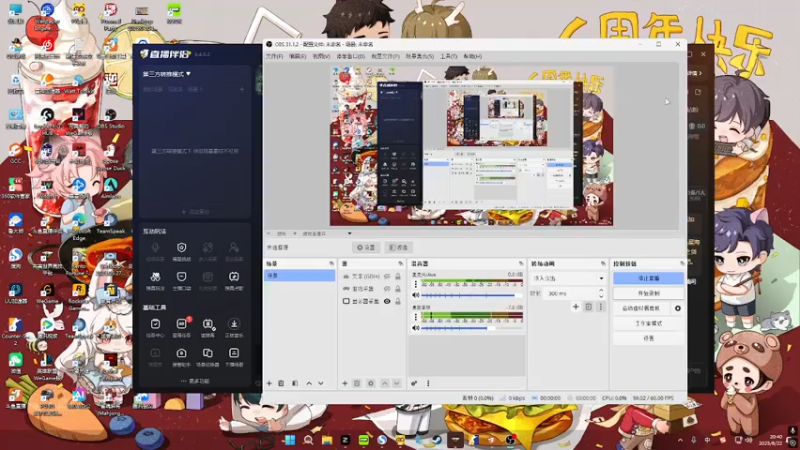Pop out the Scenes dock icon

[x=332, y=264]
